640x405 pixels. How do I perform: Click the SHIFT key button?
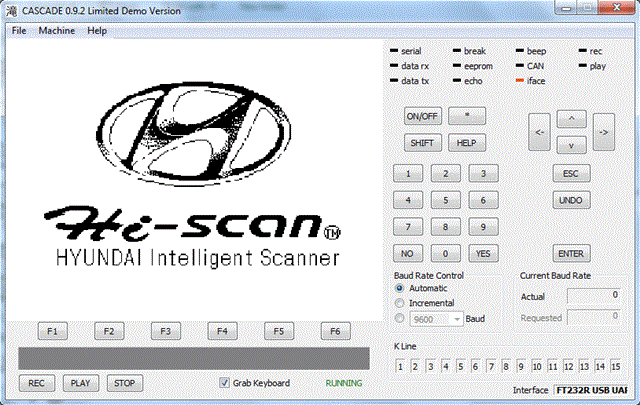(422, 143)
